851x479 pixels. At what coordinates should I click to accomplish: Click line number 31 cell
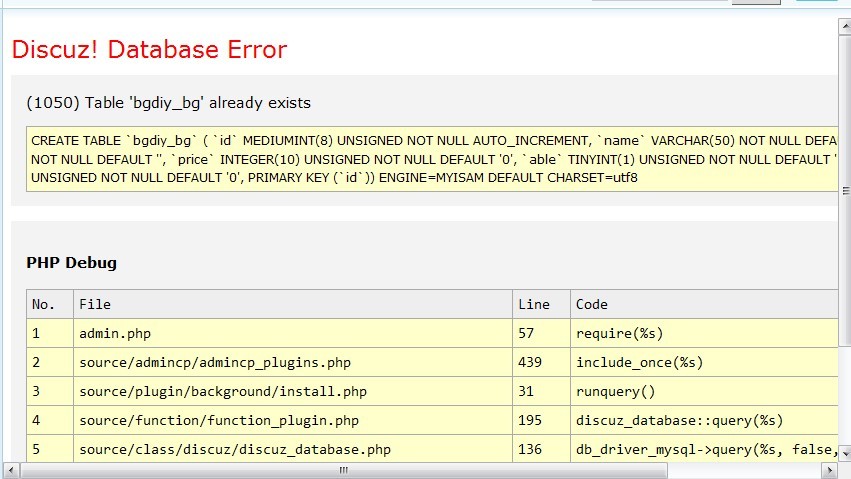click(541, 391)
